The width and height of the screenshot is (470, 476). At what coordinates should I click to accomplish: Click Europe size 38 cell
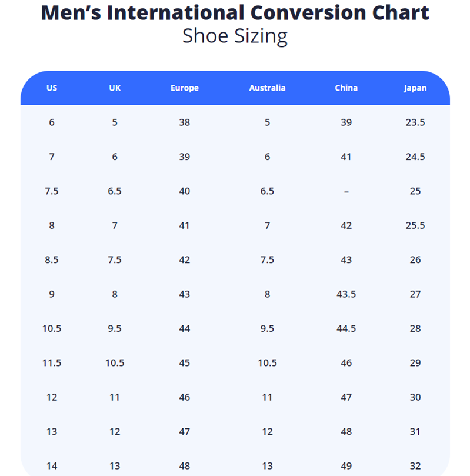click(x=185, y=122)
